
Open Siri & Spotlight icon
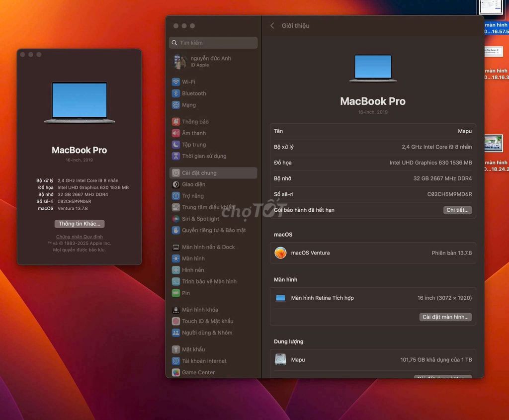(x=175, y=219)
